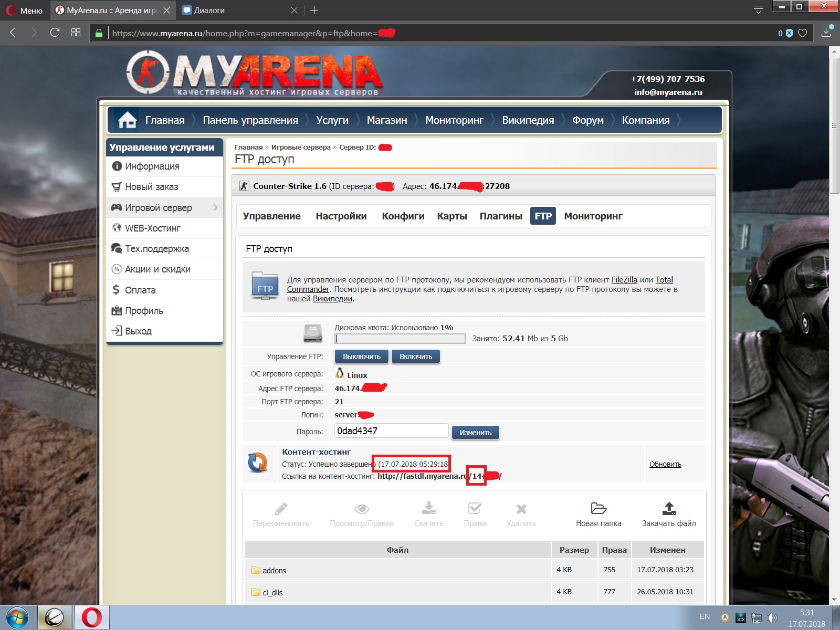The image size is (840, 630).
Task: Open the browser downloads panel
Action: 826,33
